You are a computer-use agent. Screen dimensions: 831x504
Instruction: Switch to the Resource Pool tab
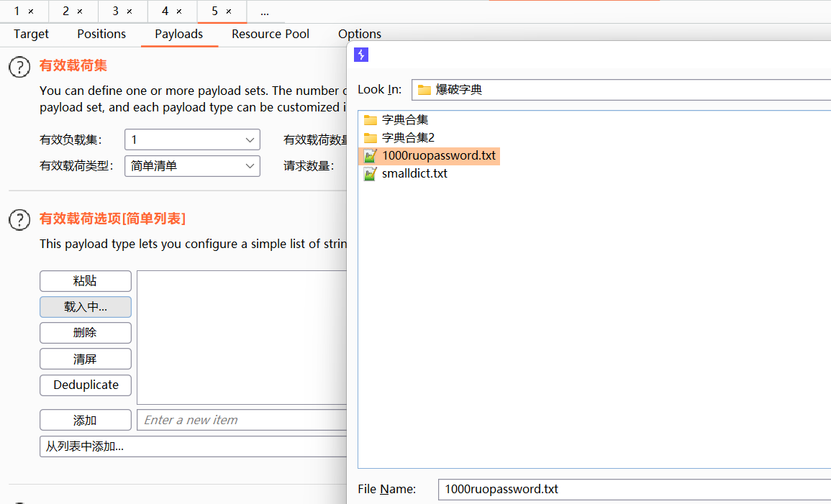(x=271, y=34)
